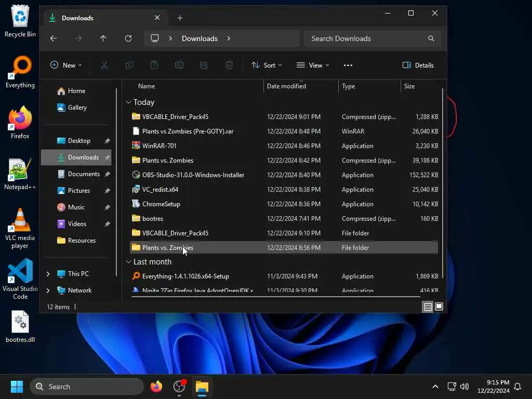Open the Windows Start menu
Image resolution: width=532 pixels, height=399 pixels.
(17, 387)
